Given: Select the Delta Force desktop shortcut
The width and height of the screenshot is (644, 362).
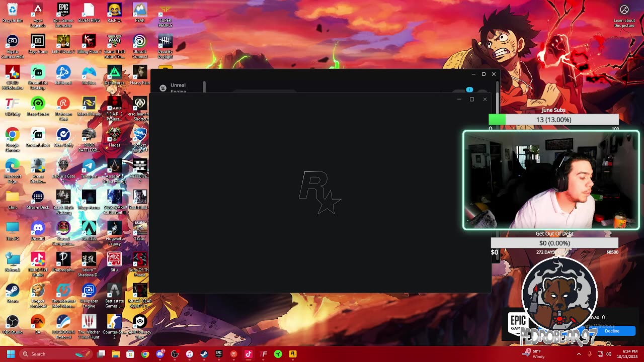Looking at the screenshot, I should coord(114,75).
